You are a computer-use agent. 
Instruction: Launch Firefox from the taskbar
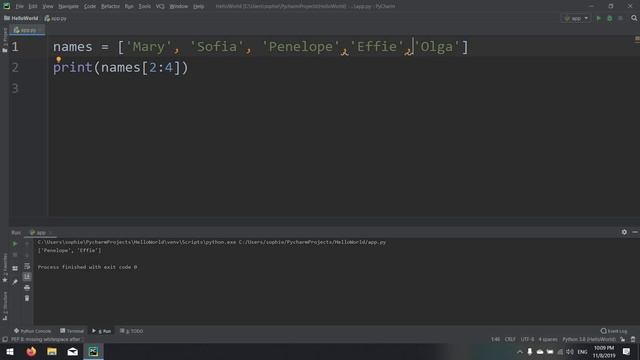(x=31, y=351)
